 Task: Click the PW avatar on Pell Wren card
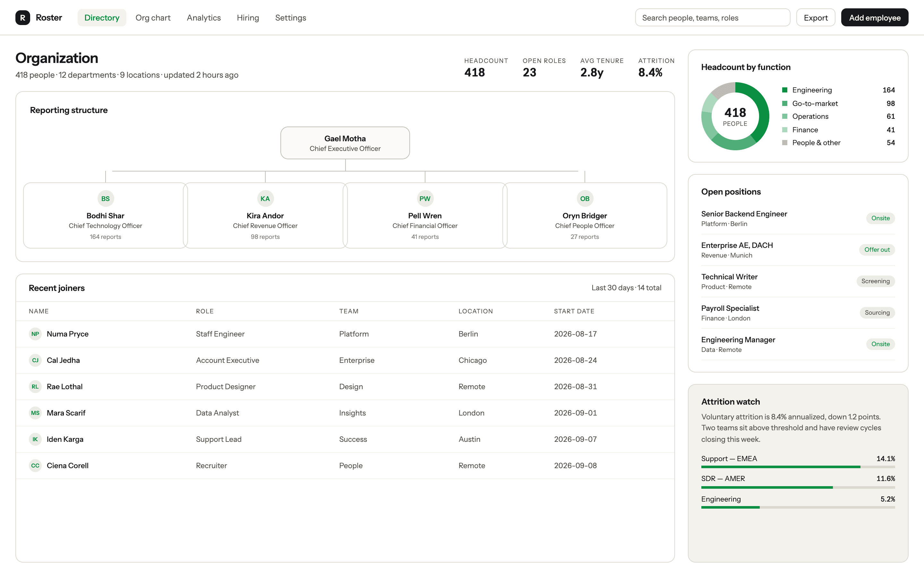click(425, 198)
